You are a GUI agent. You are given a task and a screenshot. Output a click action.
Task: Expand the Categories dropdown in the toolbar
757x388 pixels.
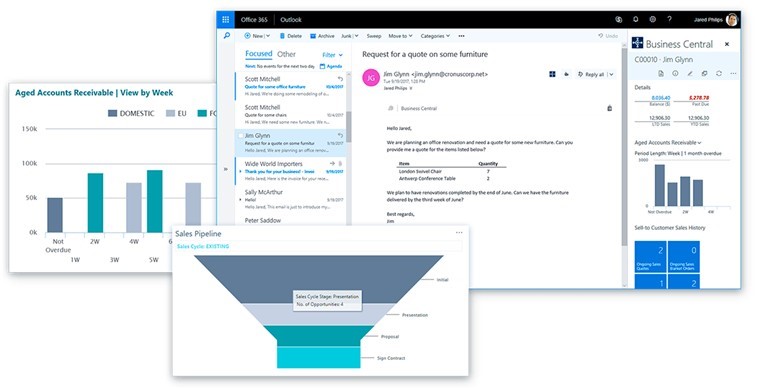(435, 36)
